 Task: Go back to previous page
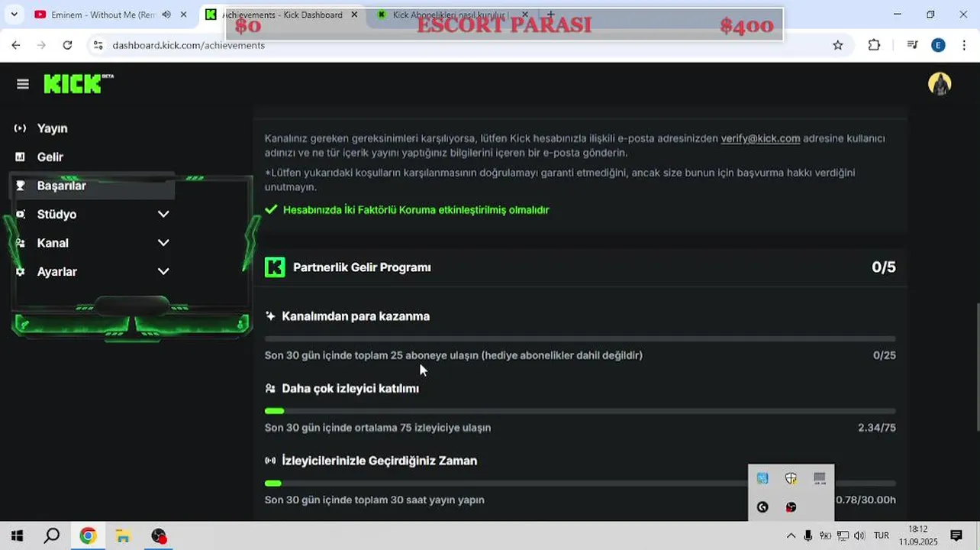coord(16,45)
